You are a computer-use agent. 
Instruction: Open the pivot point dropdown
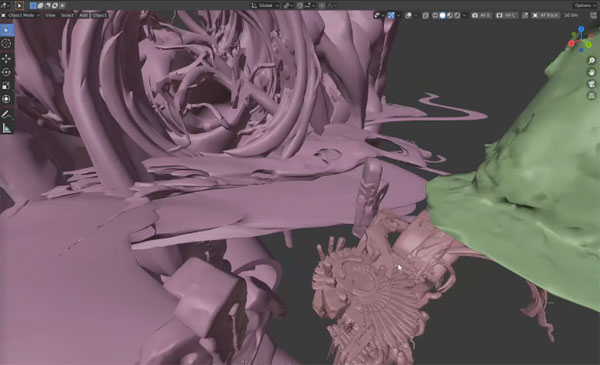coord(288,5)
